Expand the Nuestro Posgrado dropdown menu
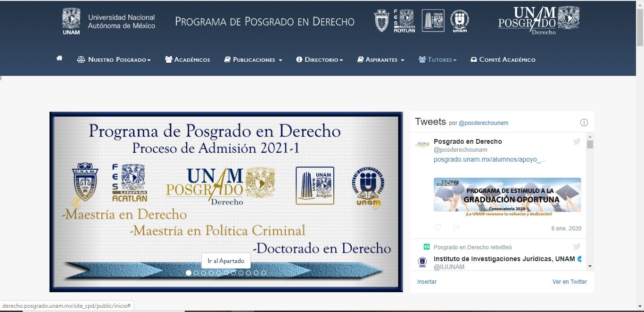 click(114, 60)
